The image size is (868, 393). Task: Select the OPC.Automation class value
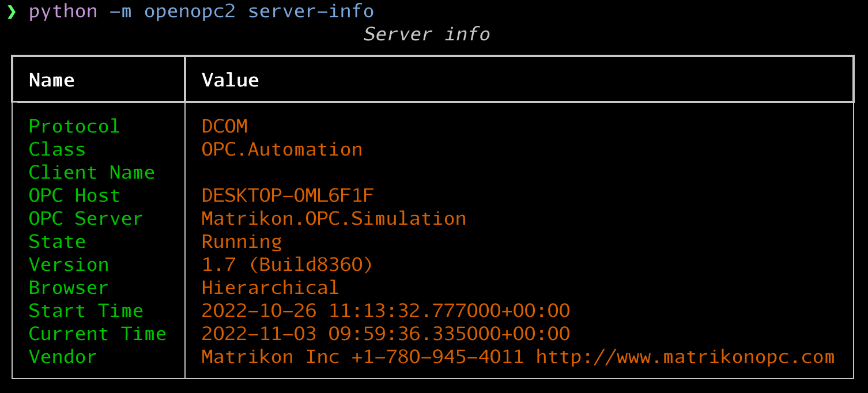tap(282, 149)
